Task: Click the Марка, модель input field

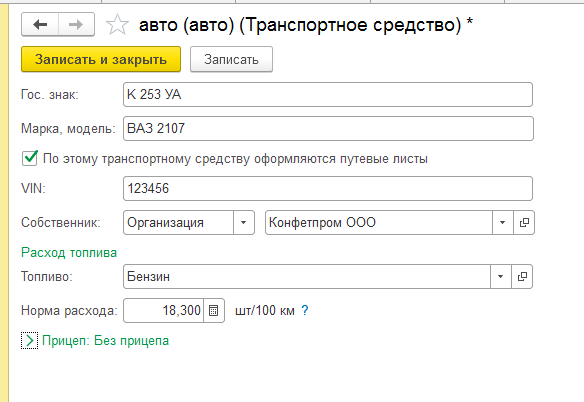Action: coord(328,129)
